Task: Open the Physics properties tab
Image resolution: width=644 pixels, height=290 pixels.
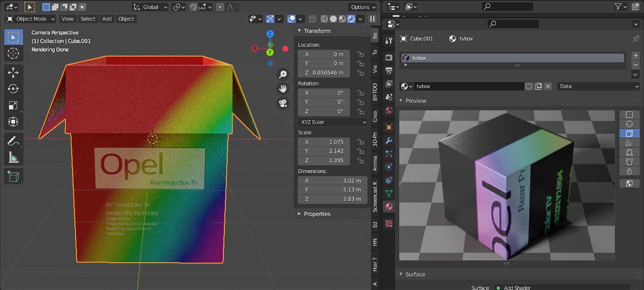Action: click(x=389, y=167)
